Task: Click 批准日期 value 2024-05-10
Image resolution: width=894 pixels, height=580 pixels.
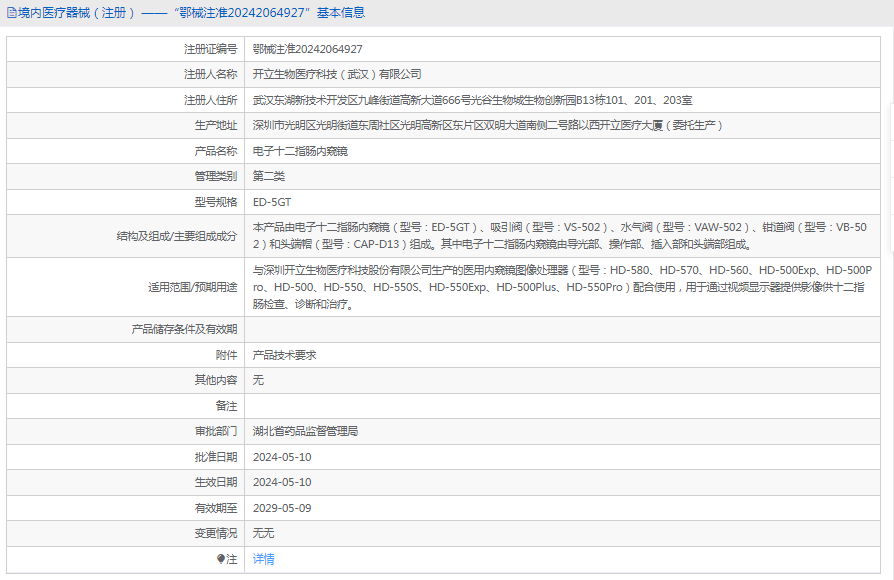Action: click(x=282, y=457)
